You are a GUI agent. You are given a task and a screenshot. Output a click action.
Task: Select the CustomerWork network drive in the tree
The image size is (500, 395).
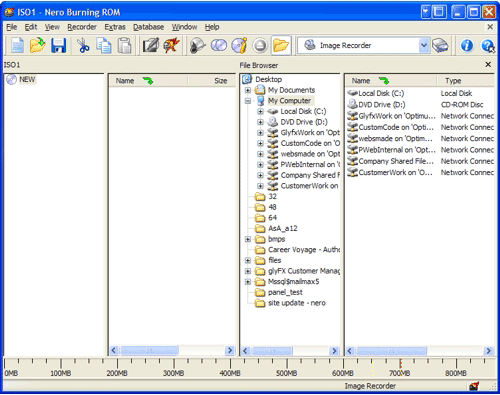pyautogui.click(x=310, y=186)
